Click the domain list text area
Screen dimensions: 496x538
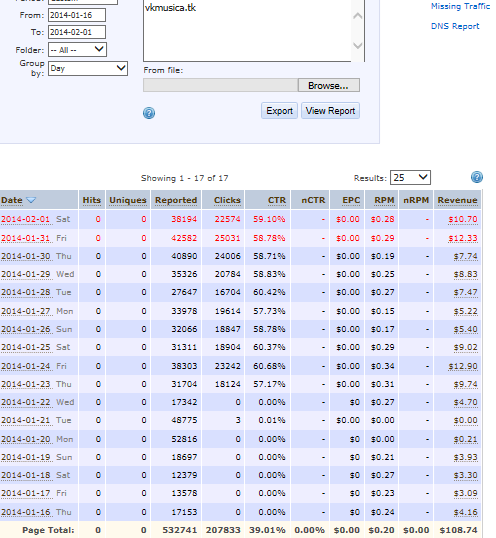click(x=247, y=31)
